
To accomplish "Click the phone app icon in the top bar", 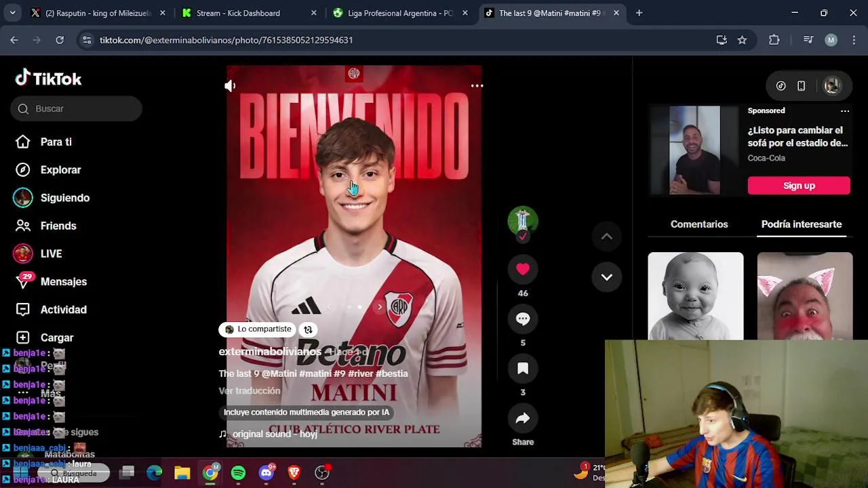I will tap(802, 86).
